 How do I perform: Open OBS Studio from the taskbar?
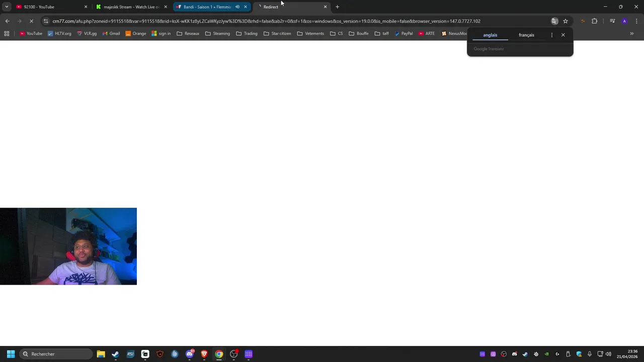point(234,354)
